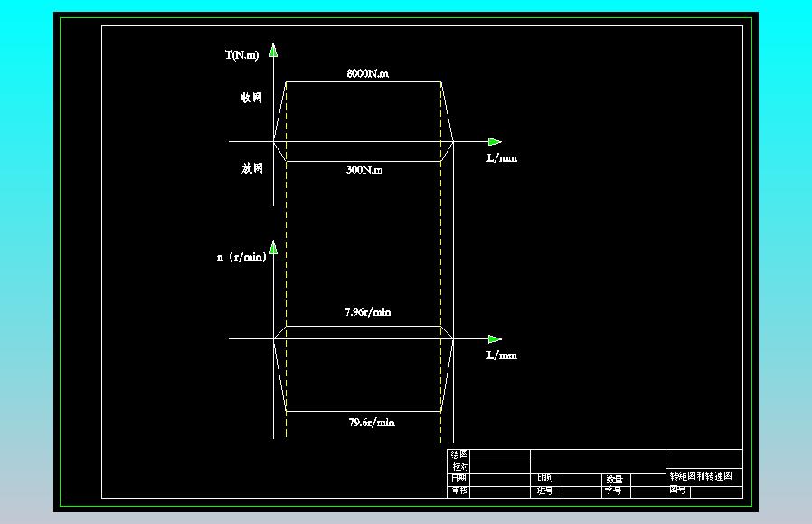
Task: Select the 放网 label below the axis
Action: pos(252,168)
